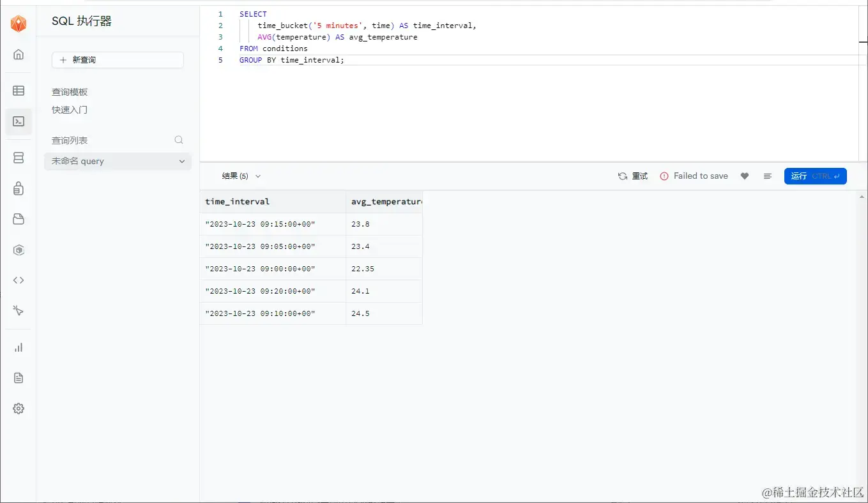Open the Home icon in sidebar

[x=19, y=54]
